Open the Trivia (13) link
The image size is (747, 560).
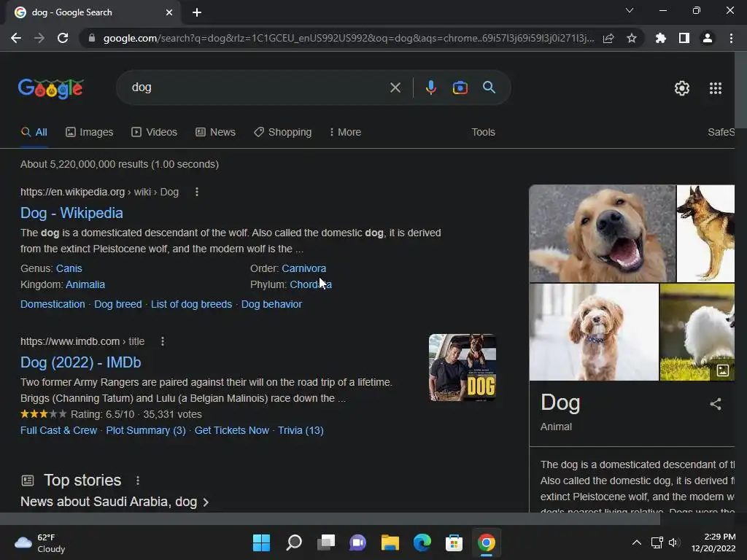click(301, 430)
